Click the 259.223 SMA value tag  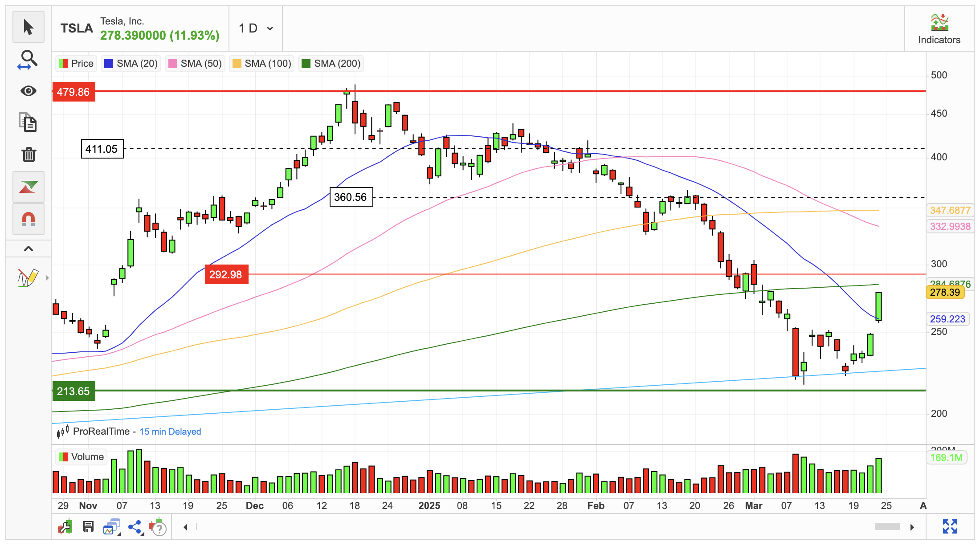[947, 319]
